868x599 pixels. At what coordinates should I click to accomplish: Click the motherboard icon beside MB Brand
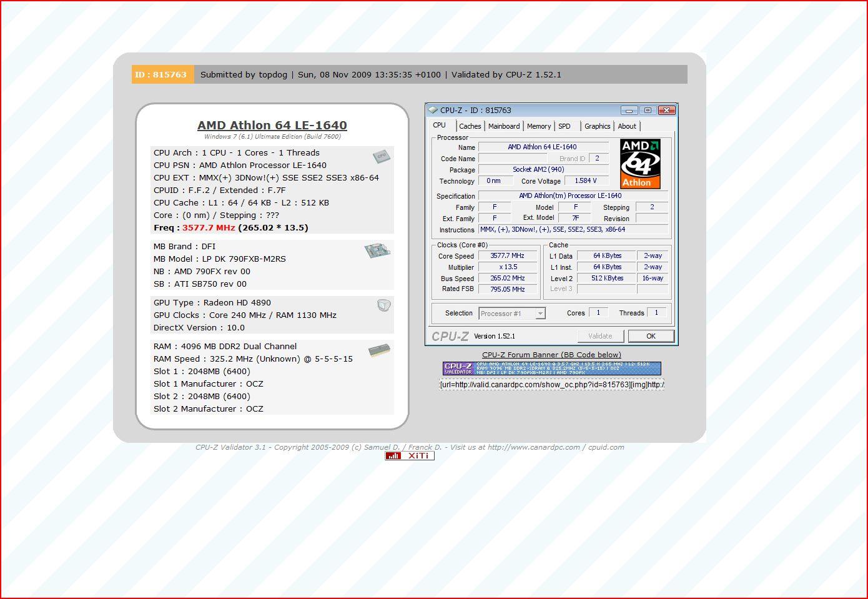pos(377,251)
